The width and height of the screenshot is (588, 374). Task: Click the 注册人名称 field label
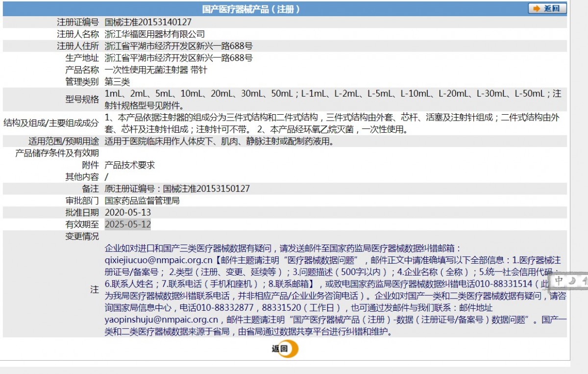coord(78,34)
